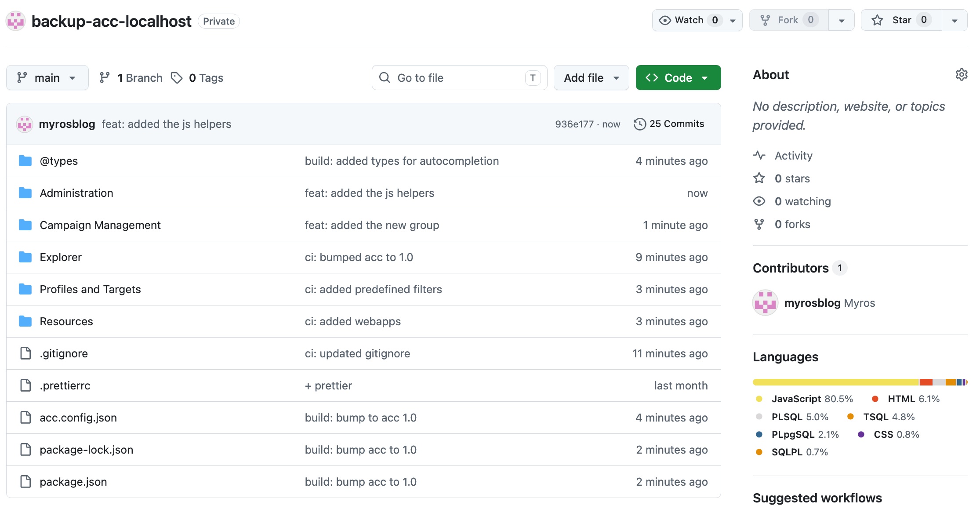Click the red HTML segment of language bar

(926, 382)
